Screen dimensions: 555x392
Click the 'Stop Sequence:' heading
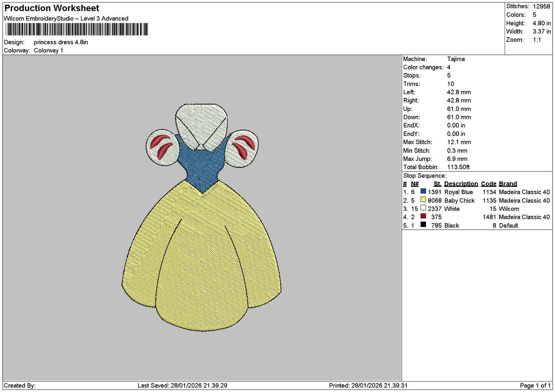425,175
